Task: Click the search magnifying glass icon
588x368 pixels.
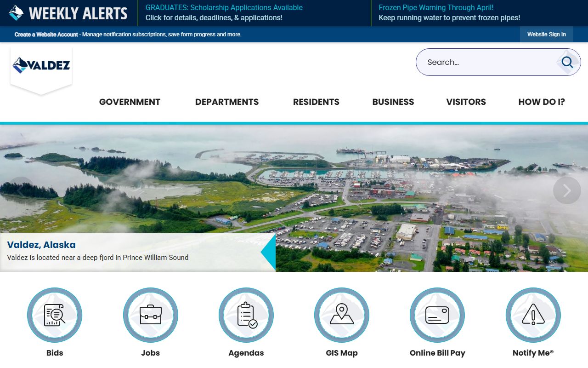Action: [567, 62]
